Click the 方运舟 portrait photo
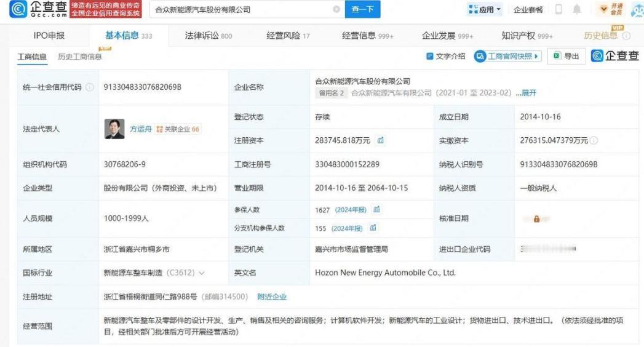Screen dimensions: 644x347 click(114, 129)
